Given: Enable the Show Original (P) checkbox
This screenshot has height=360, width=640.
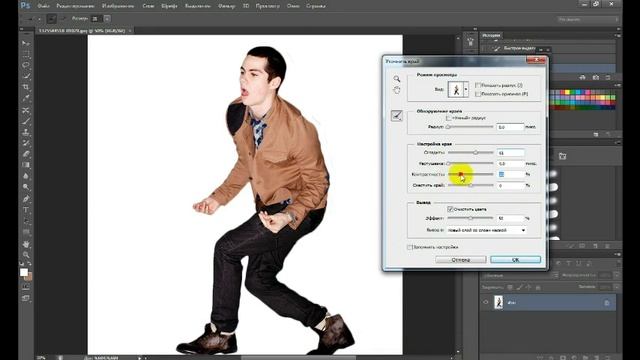Looking at the screenshot, I should click(478, 94).
